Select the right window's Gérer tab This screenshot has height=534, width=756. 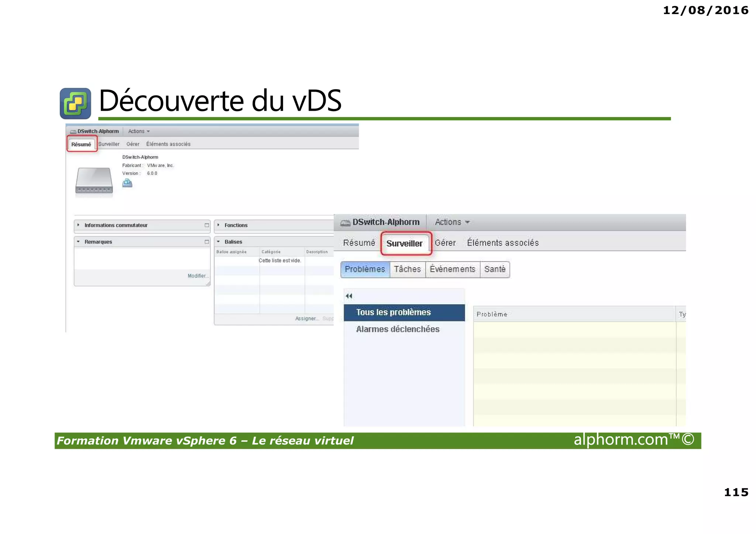tap(445, 243)
